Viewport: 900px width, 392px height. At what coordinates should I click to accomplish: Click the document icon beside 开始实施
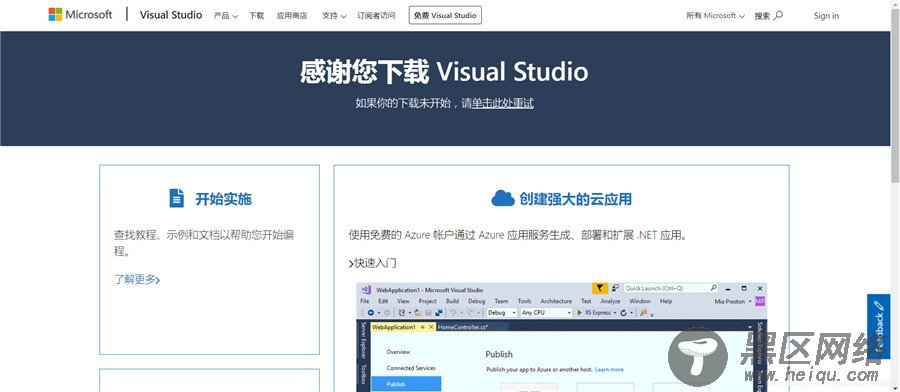tap(177, 198)
